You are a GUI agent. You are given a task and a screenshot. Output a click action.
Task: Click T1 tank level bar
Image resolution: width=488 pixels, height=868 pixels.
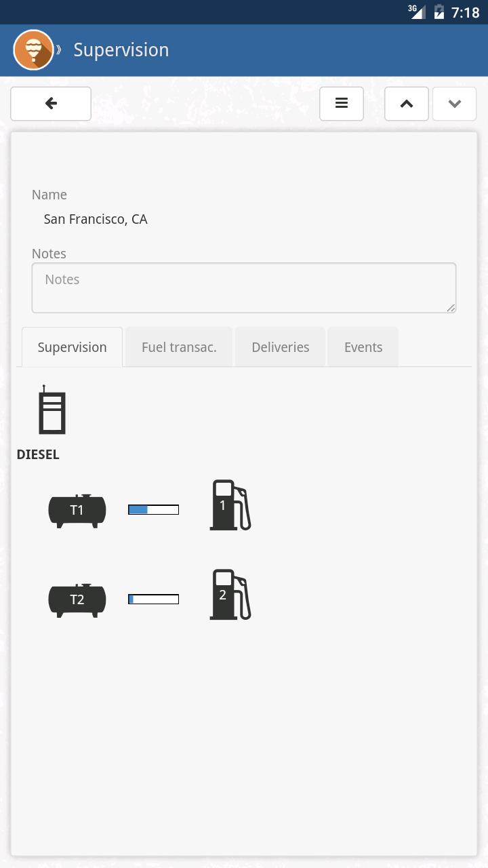(153, 510)
